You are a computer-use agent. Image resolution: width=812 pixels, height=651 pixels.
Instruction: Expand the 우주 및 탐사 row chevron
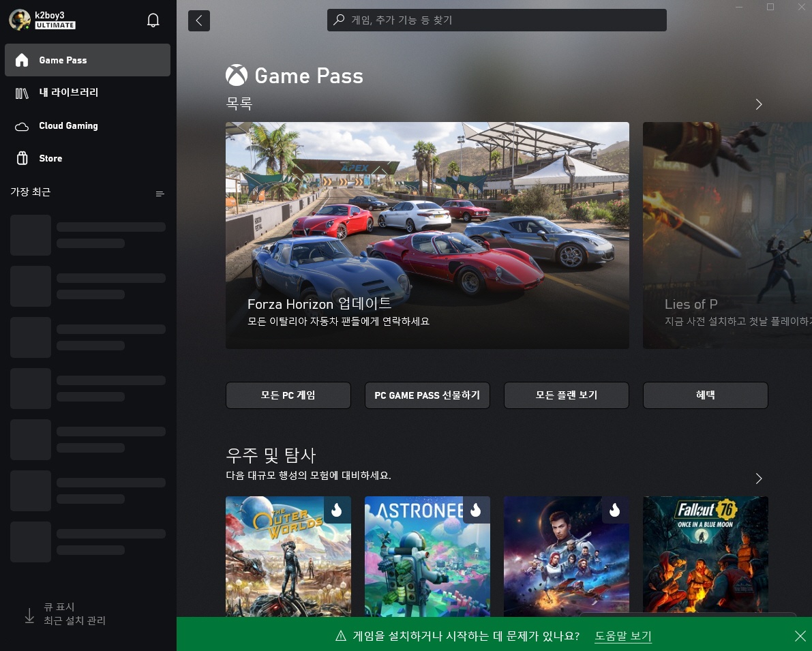[759, 478]
